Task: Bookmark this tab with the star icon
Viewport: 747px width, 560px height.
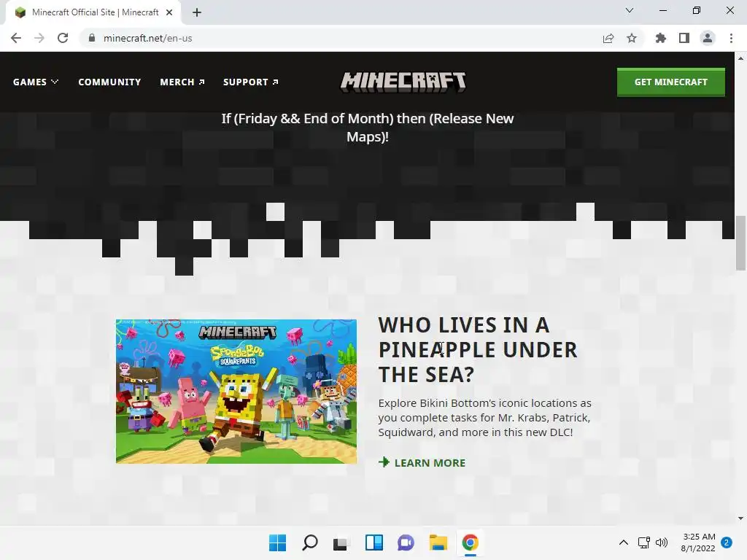Action: click(632, 38)
